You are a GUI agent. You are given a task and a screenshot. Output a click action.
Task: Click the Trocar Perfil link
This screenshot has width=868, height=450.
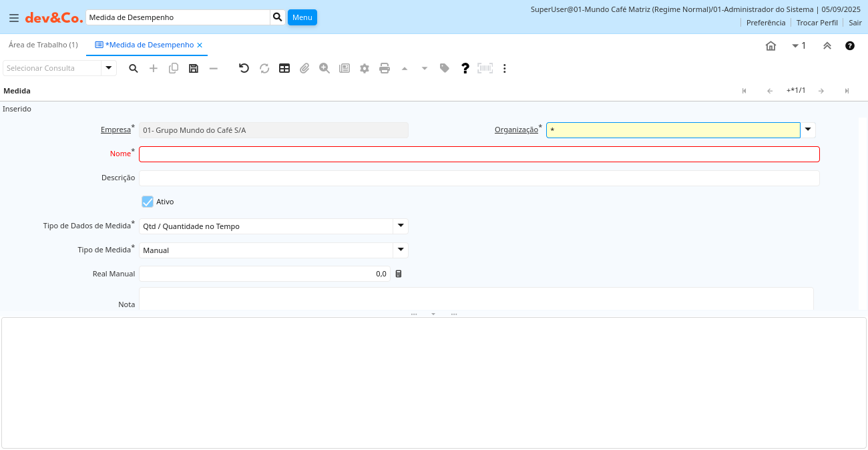click(x=817, y=23)
